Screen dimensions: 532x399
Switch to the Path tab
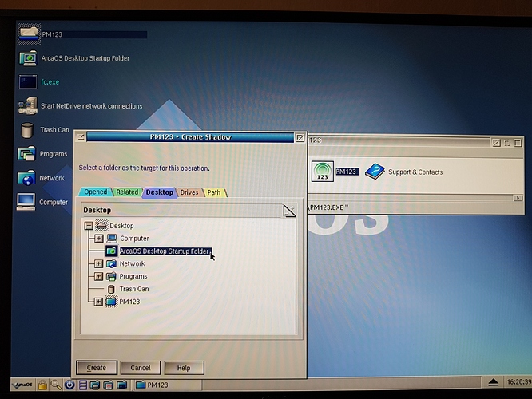pyautogui.click(x=214, y=192)
